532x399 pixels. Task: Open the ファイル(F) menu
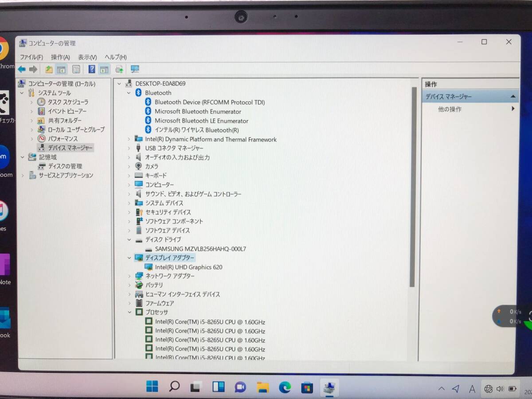click(x=31, y=57)
